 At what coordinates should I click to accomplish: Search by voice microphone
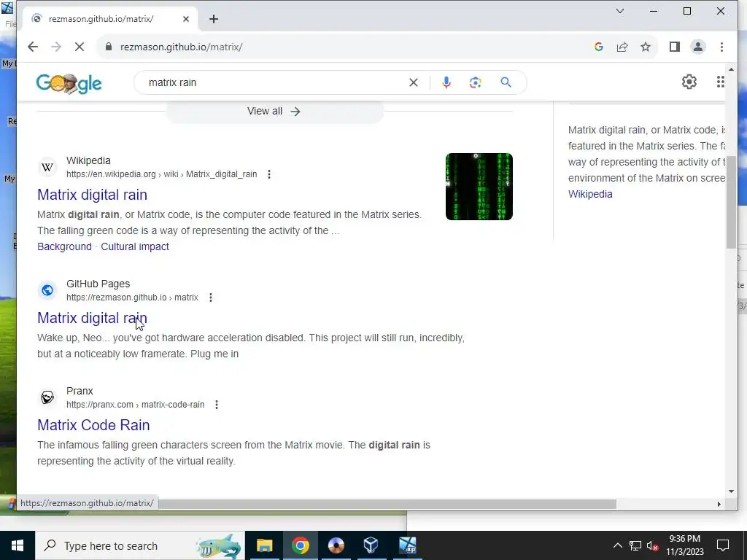(446, 82)
